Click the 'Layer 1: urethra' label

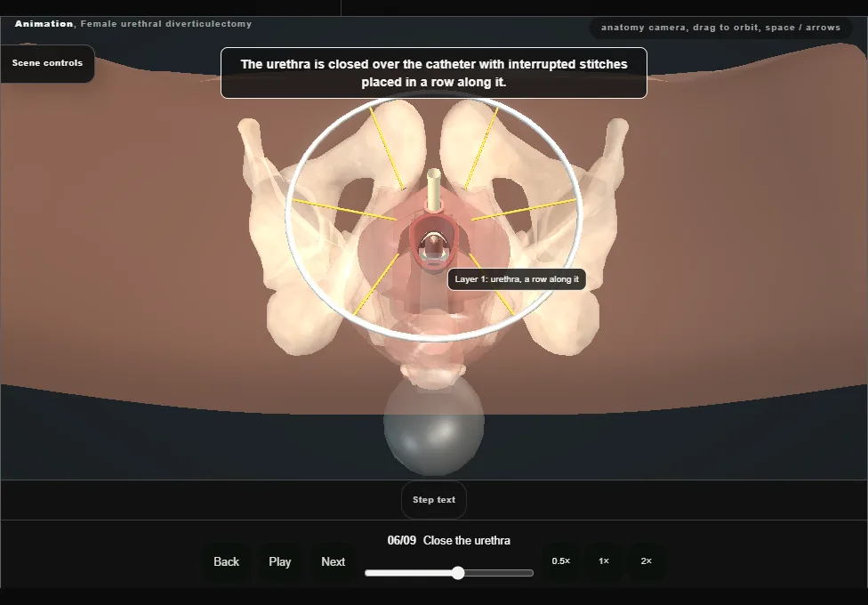coord(517,279)
